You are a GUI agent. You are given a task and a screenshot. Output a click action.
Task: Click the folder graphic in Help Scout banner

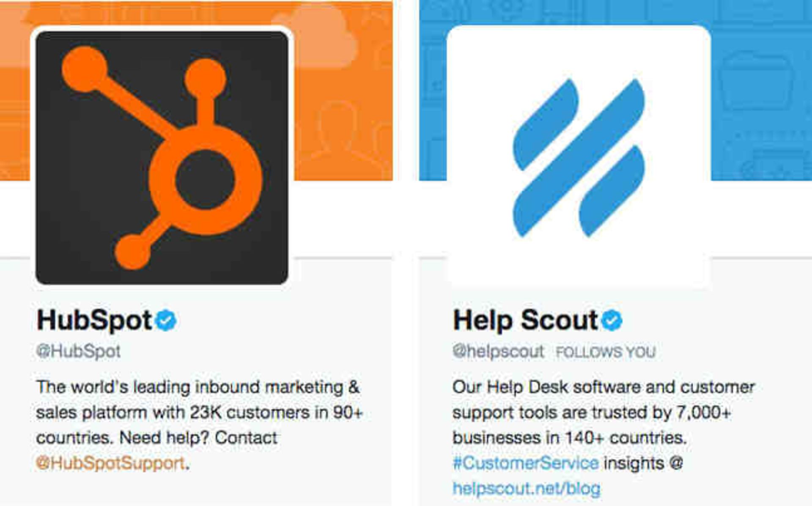point(758,80)
